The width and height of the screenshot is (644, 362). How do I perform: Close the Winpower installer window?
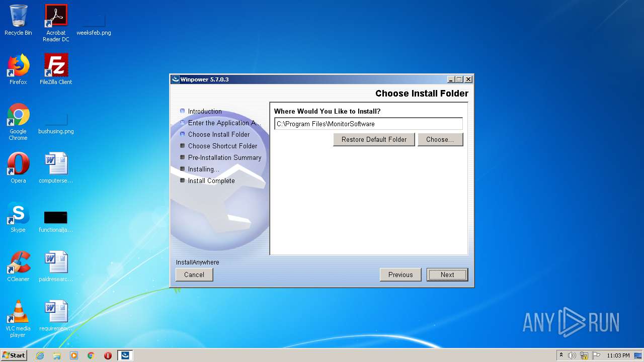468,79
